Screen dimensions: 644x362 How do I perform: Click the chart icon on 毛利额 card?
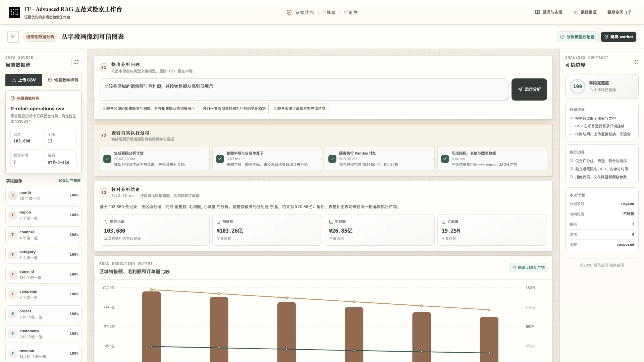pos(331,222)
